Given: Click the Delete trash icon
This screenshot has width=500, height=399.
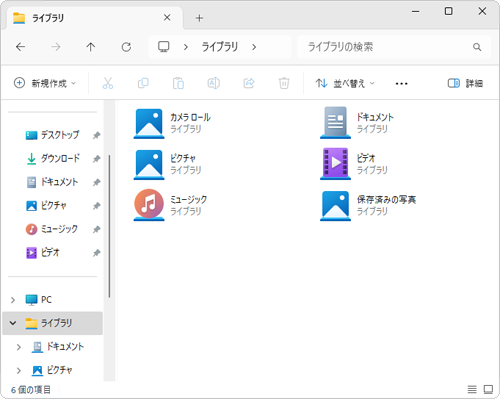Looking at the screenshot, I should 284,83.
